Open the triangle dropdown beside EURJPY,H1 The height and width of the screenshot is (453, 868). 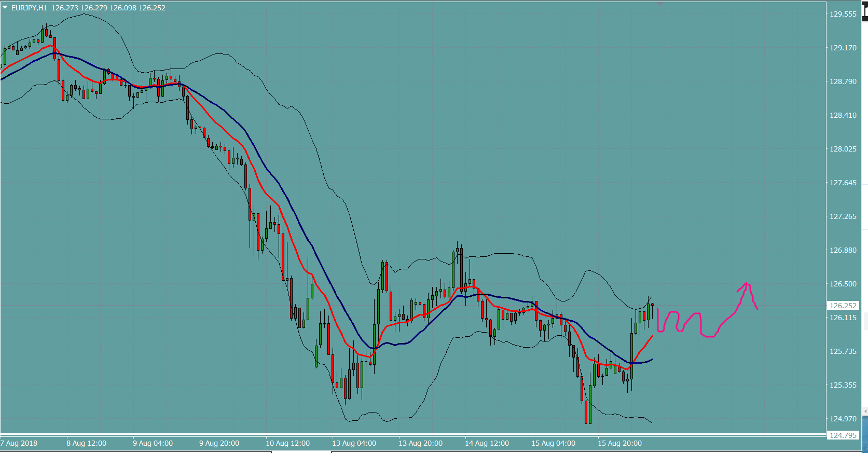point(5,8)
